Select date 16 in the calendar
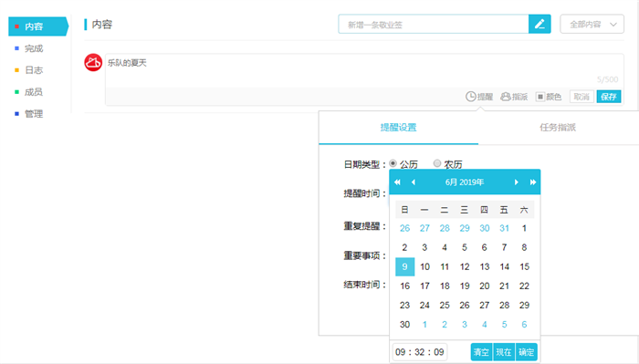 pyautogui.click(x=404, y=286)
